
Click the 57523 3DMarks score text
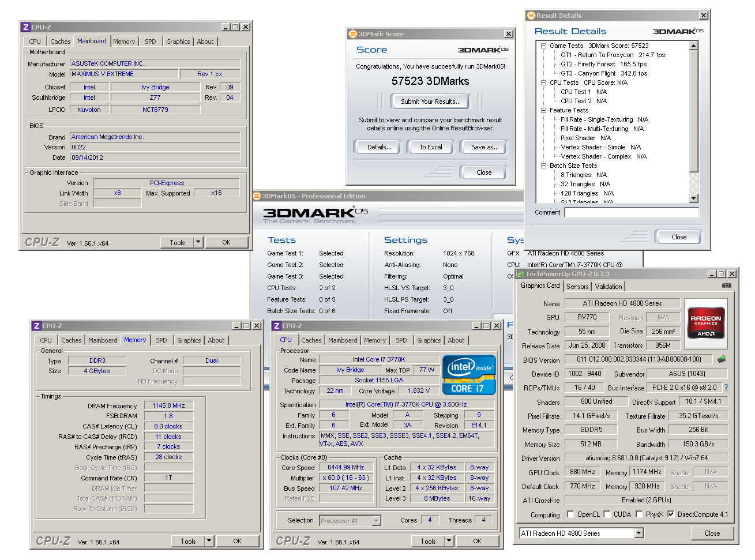click(430, 81)
